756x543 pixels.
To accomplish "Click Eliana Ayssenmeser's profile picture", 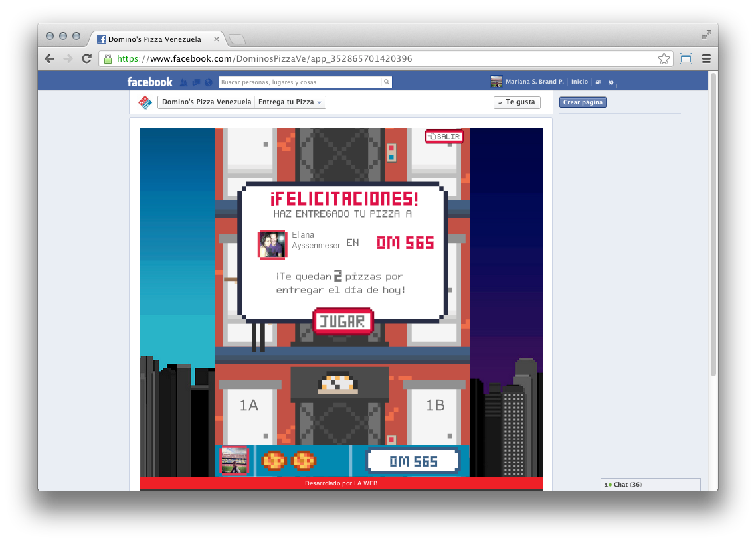I will point(272,244).
